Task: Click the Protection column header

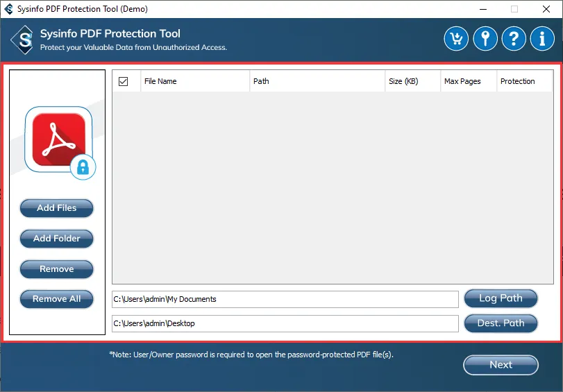Action: click(x=525, y=81)
